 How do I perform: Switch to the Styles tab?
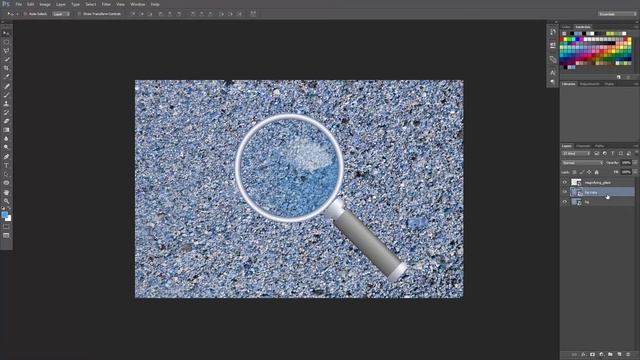pyautogui.click(x=609, y=84)
